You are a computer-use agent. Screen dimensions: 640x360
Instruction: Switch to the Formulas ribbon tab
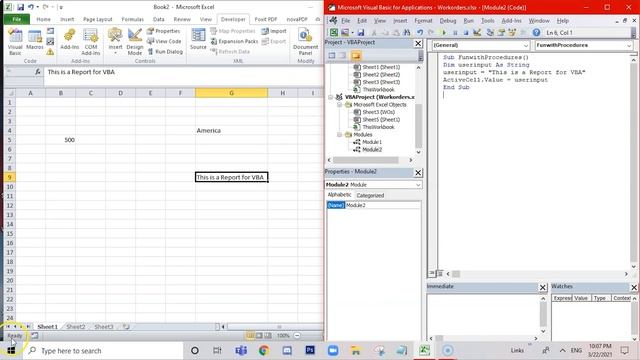pos(133,19)
